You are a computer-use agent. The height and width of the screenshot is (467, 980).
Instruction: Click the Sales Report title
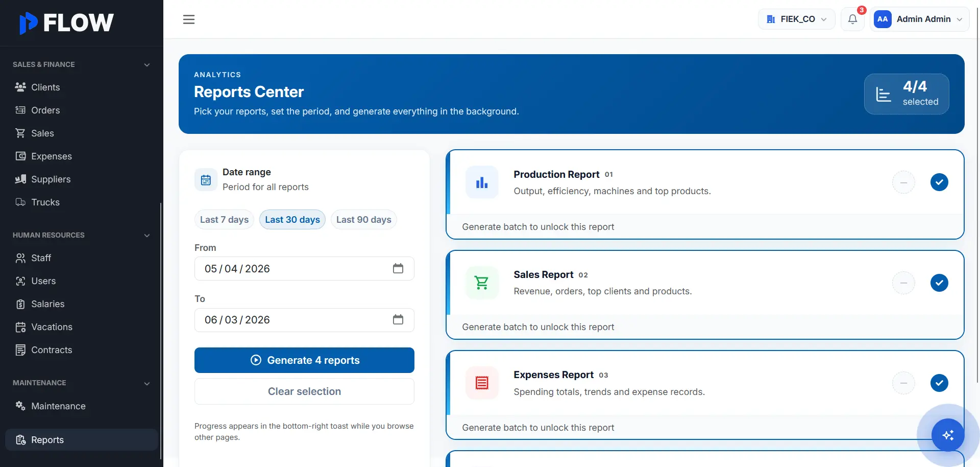[x=543, y=274]
